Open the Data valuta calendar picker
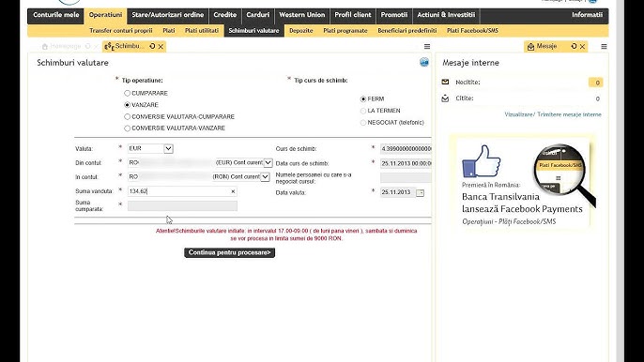Viewport: 644px width, 362px height. point(421,192)
